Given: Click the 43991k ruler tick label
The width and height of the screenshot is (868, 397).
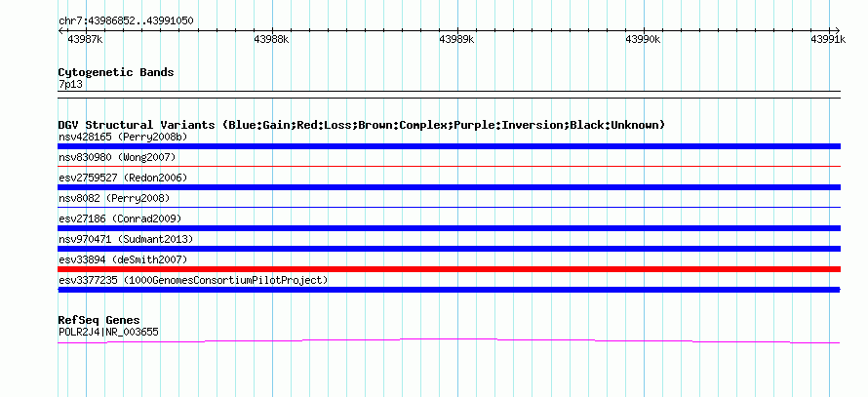Looking at the screenshot, I should 829,39.
